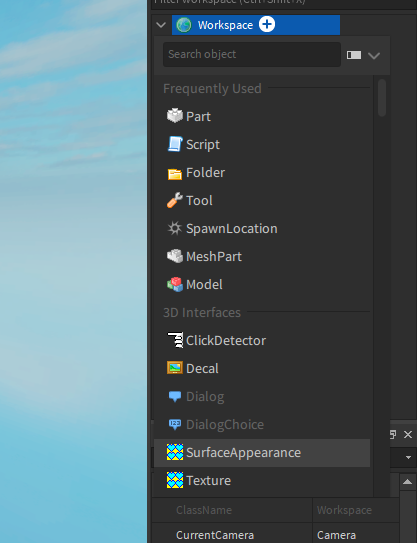Click the Decal picture icon

175,368
